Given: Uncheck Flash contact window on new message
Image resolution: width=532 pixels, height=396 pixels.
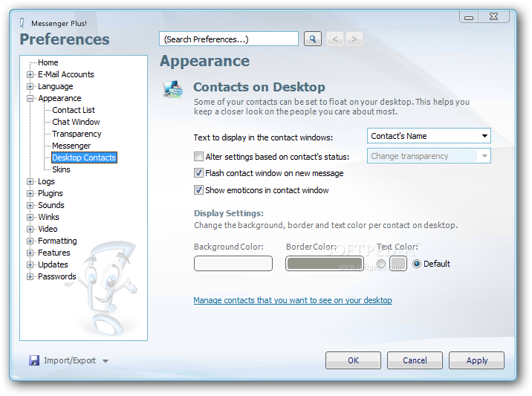Looking at the screenshot, I should [x=198, y=173].
